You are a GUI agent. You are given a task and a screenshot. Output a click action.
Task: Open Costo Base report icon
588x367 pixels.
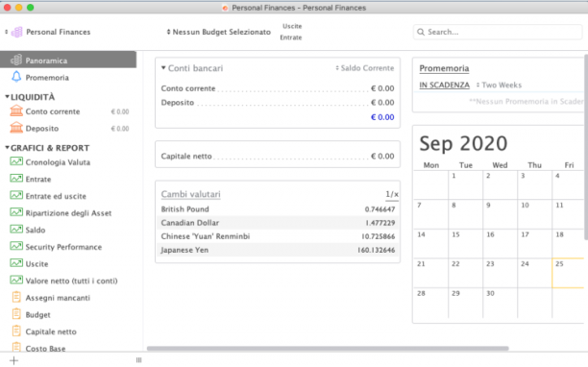[16, 347]
